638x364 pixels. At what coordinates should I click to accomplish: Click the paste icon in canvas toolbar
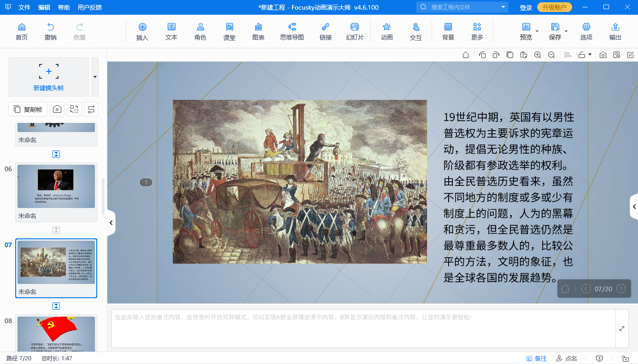point(524,55)
